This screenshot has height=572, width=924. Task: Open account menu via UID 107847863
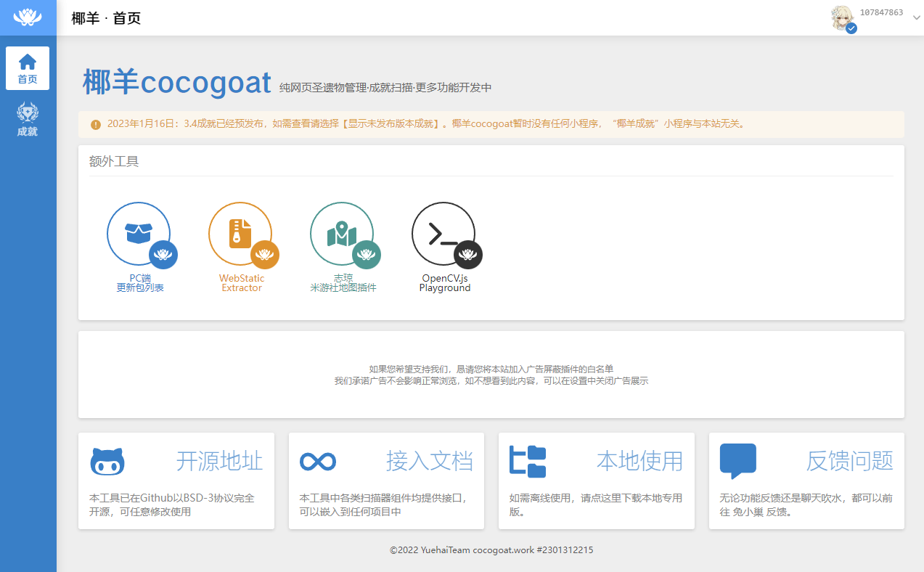[x=881, y=12]
